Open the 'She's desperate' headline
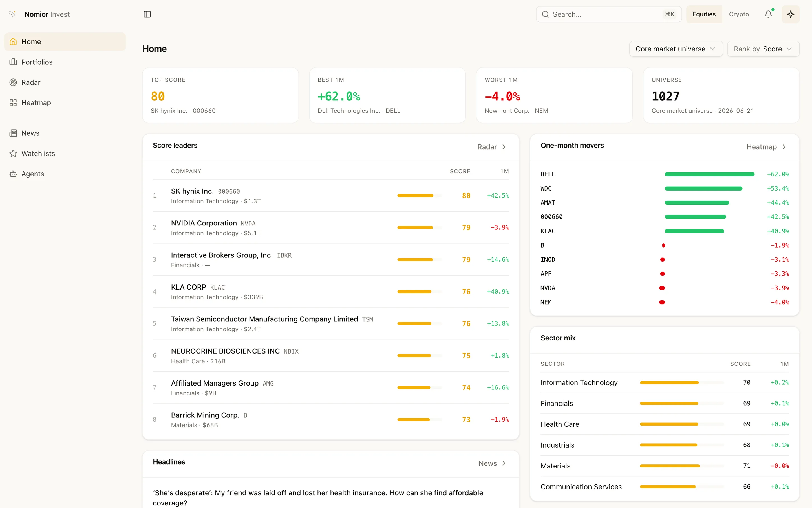 tap(318, 498)
